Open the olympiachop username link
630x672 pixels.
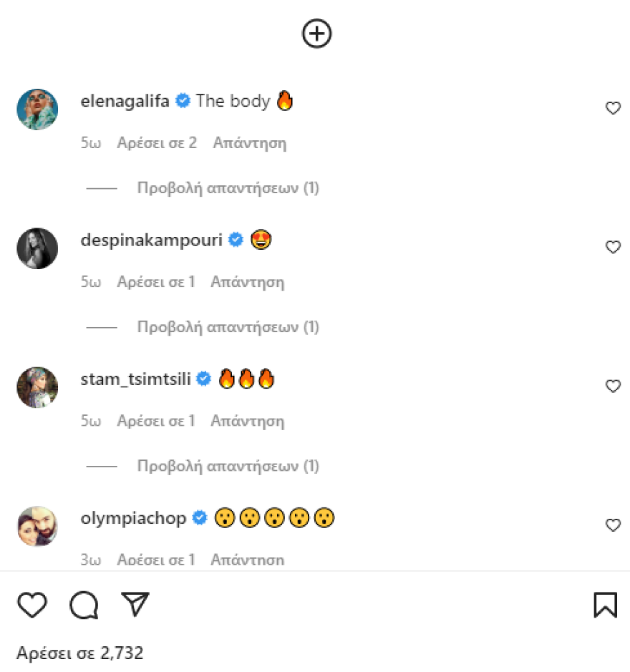134,517
